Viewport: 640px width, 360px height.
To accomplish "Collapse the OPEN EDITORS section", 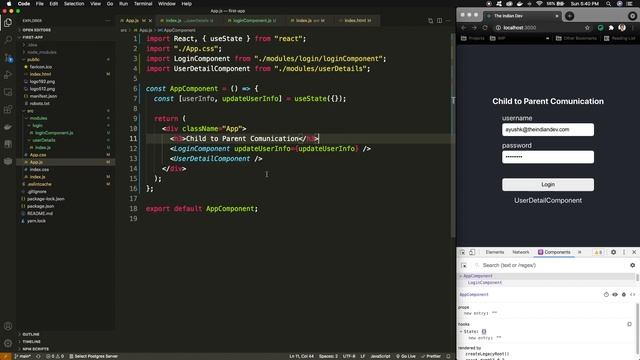I will [36, 30].
